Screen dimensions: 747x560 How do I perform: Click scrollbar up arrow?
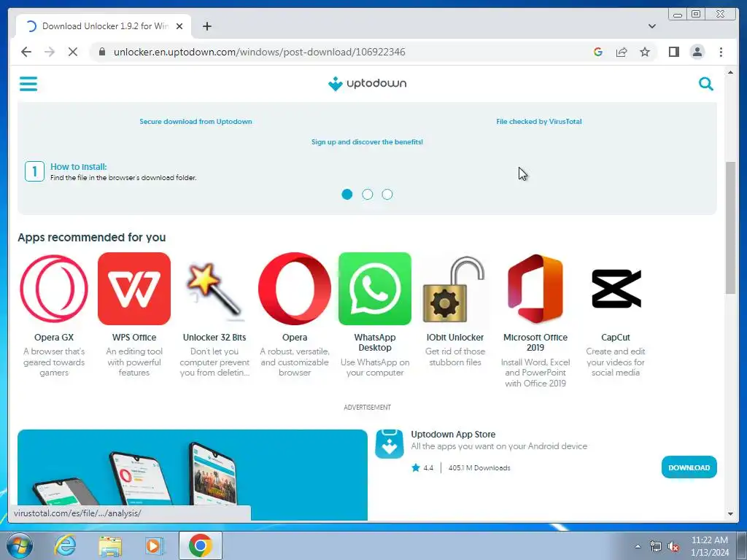point(730,72)
